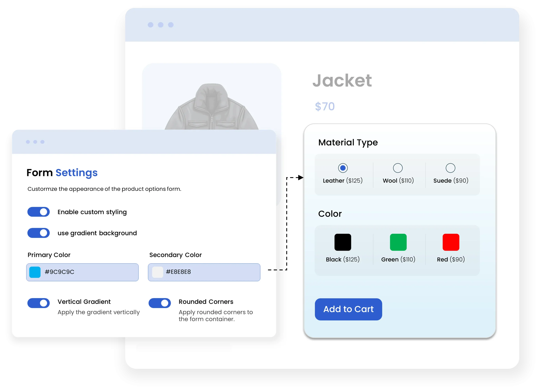Turn off the Rounded Corners toggle
Screen dimensions: 541x392
coord(160,303)
